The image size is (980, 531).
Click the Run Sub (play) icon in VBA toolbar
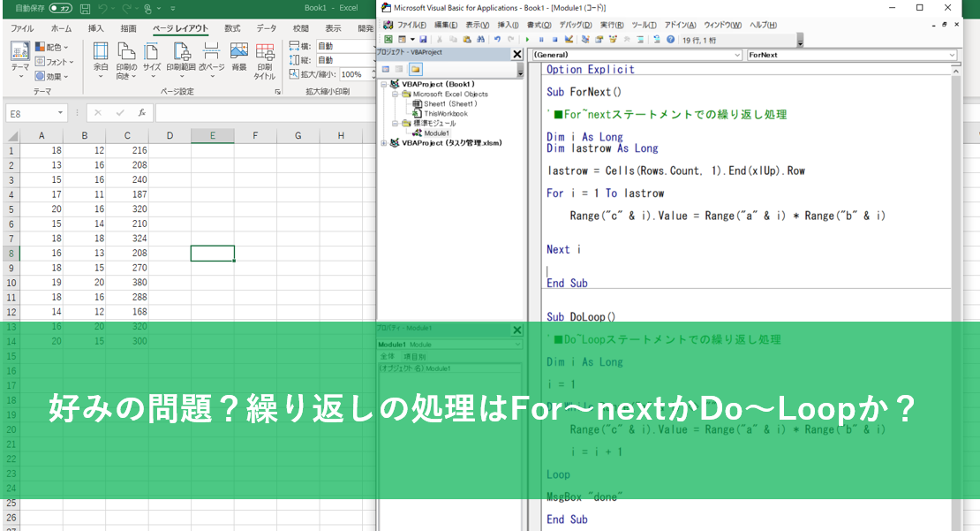click(528, 40)
